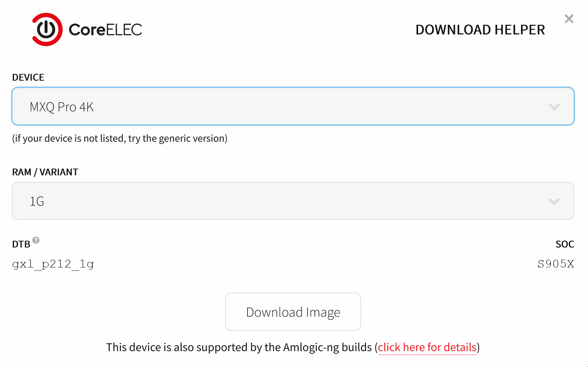Click the DOWNLOAD HELPER heading
Viewport: 588px width, 367px height.
pyautogui.click(x=480, y=30)
